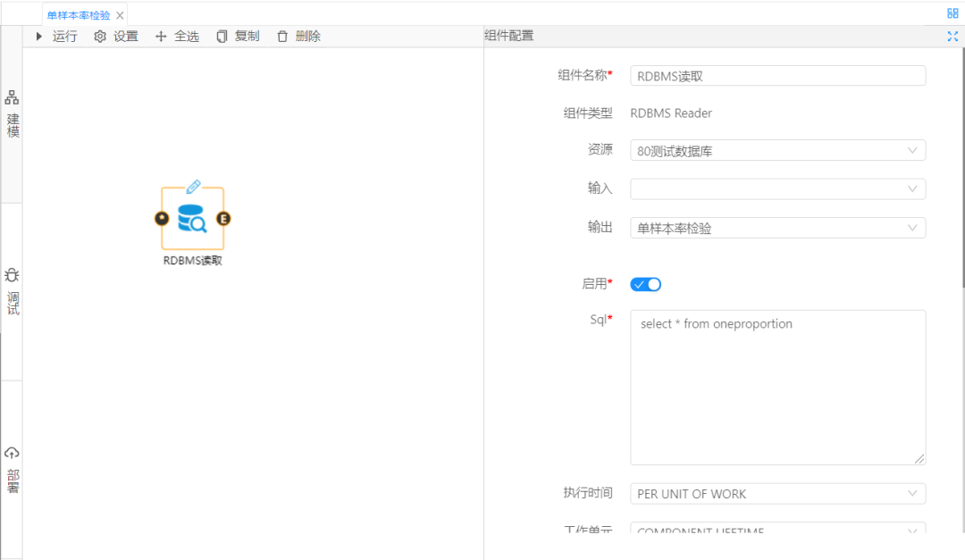
Task: Click the 运行 run button
Action: click(56, 37)
